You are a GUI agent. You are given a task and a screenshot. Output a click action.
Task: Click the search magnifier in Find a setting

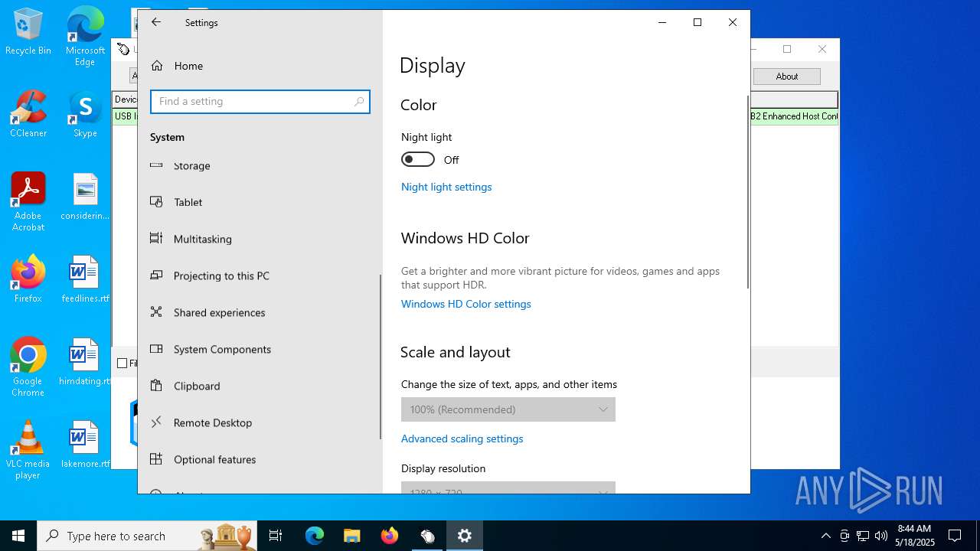359,102
